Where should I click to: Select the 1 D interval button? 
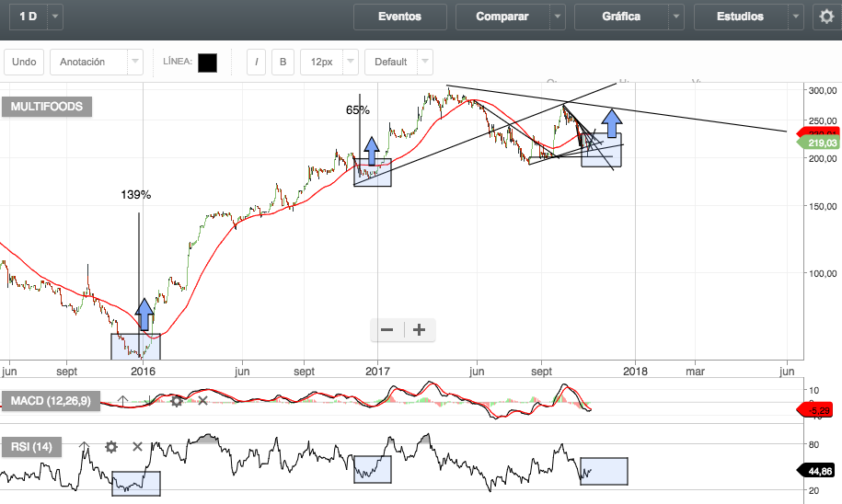(x=29, y=17)
